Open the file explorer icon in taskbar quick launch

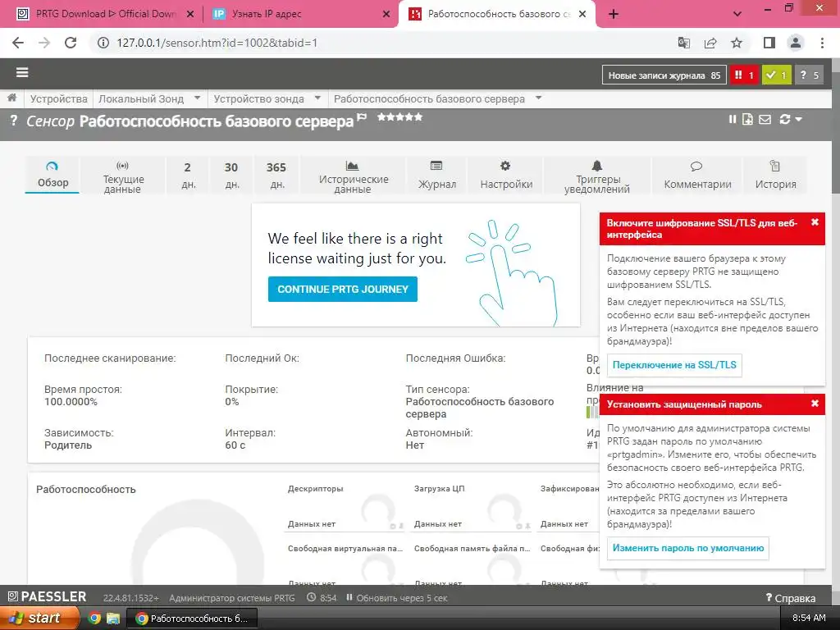(113, 618)
